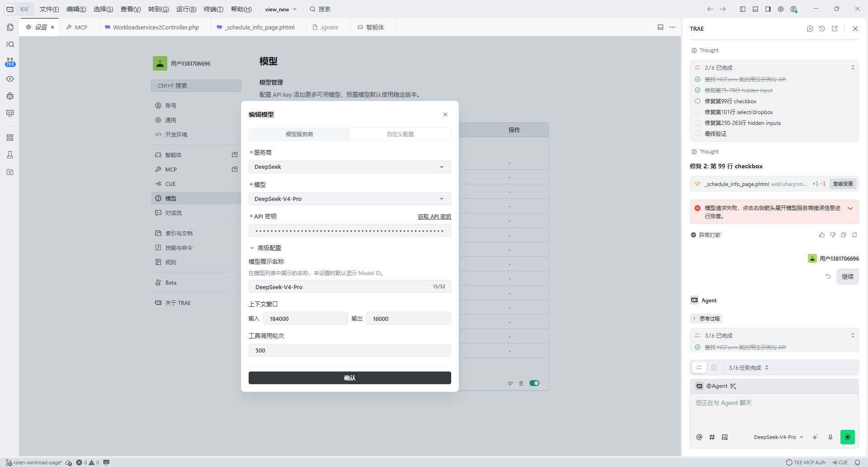Expand the 3/6 任务完成 selector
Image resolution: width=868 pixels, height=467 pixels.
click(x=749, y=367)
